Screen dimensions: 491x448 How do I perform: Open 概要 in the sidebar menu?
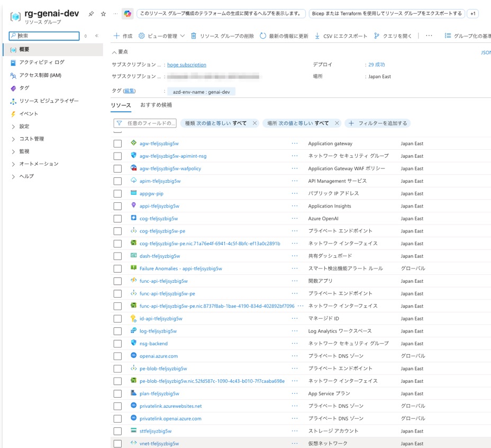tap(53, 50)
